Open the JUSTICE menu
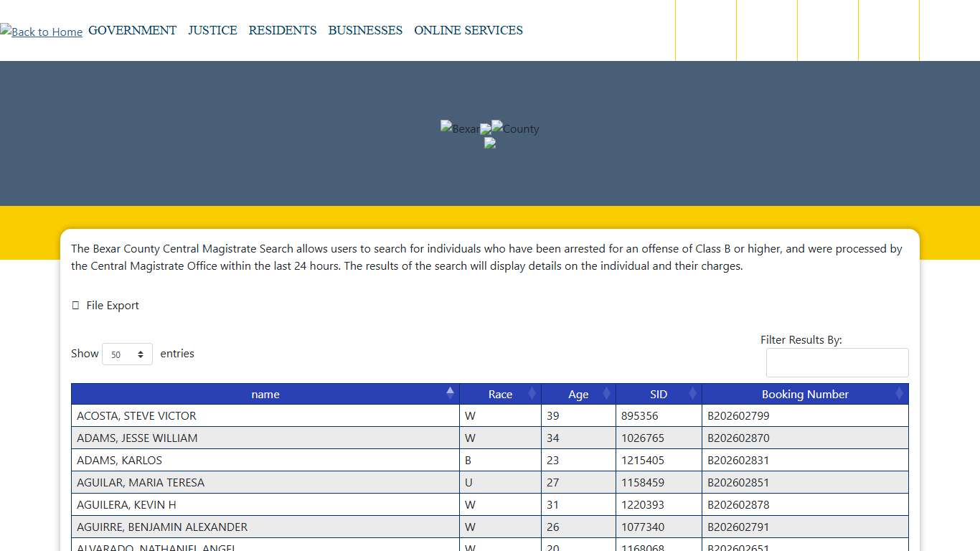The width and height of the screenshot is (980, 551). (x=212, y=30)
